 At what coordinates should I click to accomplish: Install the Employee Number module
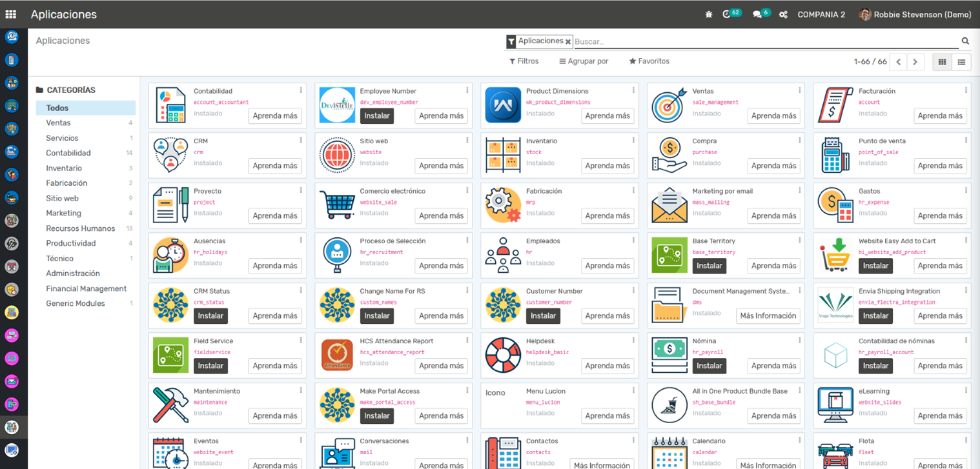(x=376, y=116)
